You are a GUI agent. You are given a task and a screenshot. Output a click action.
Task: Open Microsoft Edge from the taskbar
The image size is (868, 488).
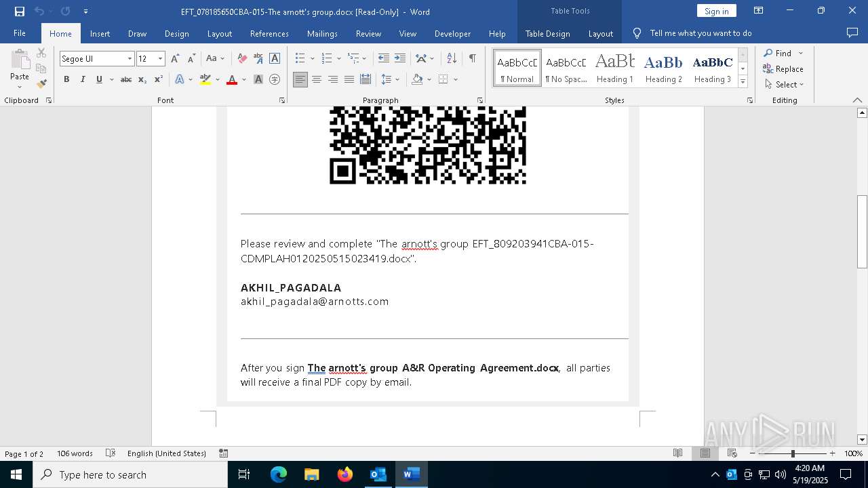279,474
